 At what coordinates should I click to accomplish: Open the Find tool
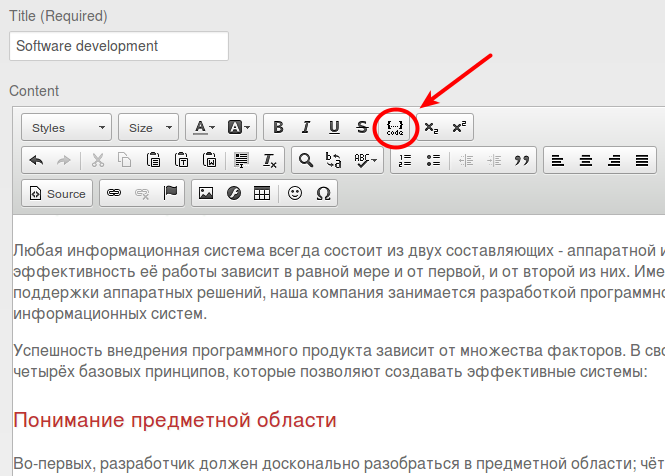(x=306, y=160)
